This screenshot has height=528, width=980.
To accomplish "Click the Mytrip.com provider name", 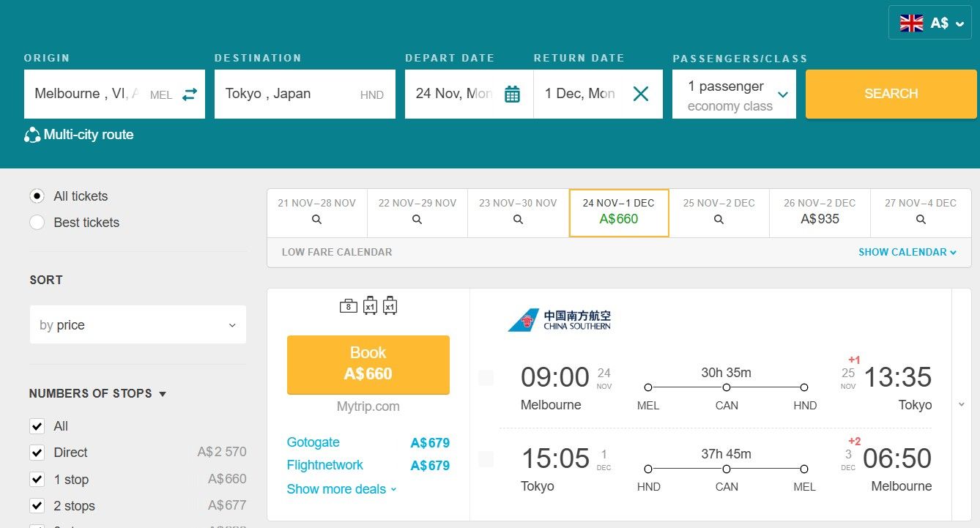I will pos(368,406).
